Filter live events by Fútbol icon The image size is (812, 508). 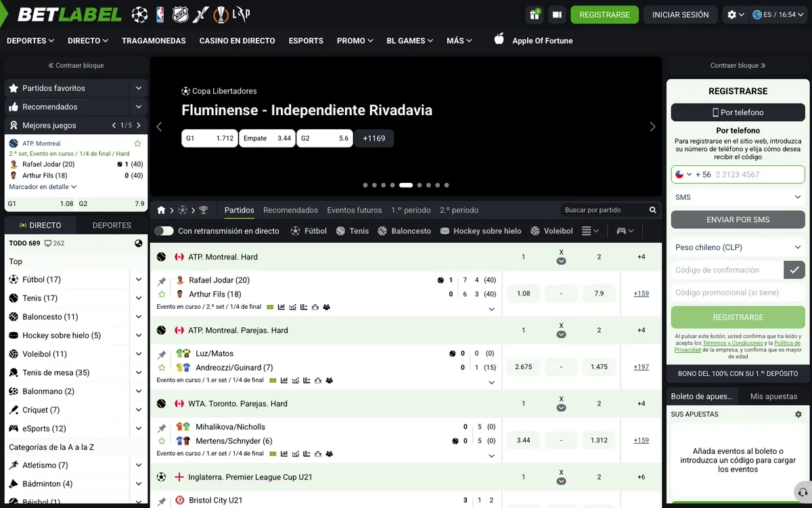tap(296, 231)
